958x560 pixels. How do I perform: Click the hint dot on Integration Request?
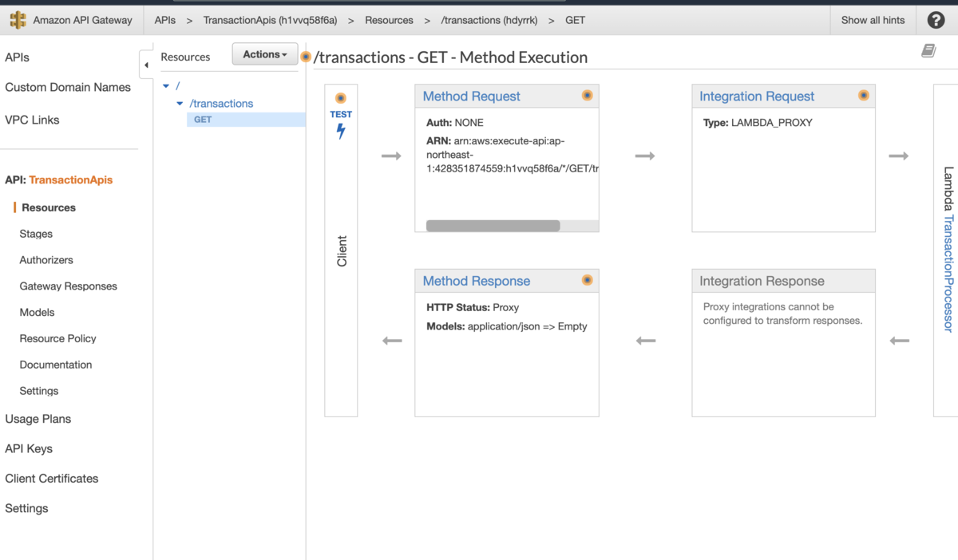coord(863,96)
